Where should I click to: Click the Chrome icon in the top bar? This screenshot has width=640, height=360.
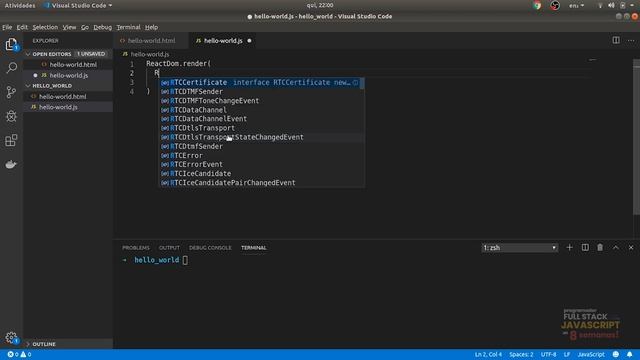[x=537, y=5]
